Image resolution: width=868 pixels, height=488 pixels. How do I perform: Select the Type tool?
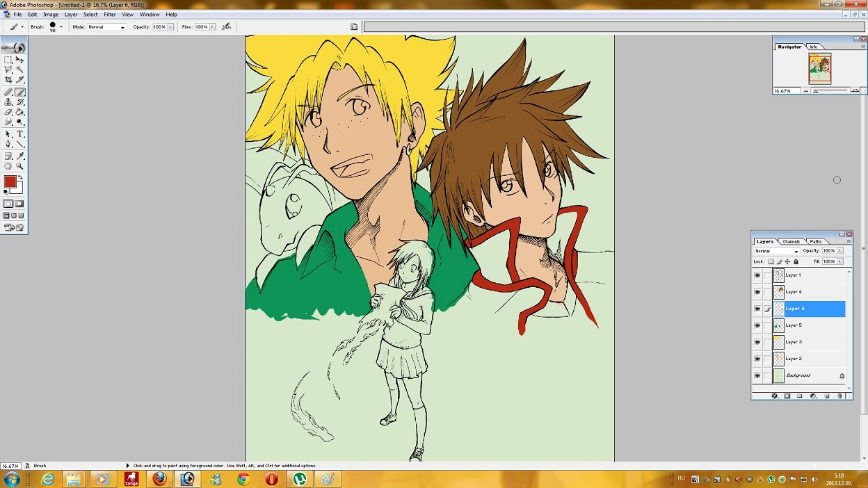click(x=20, y=134)
